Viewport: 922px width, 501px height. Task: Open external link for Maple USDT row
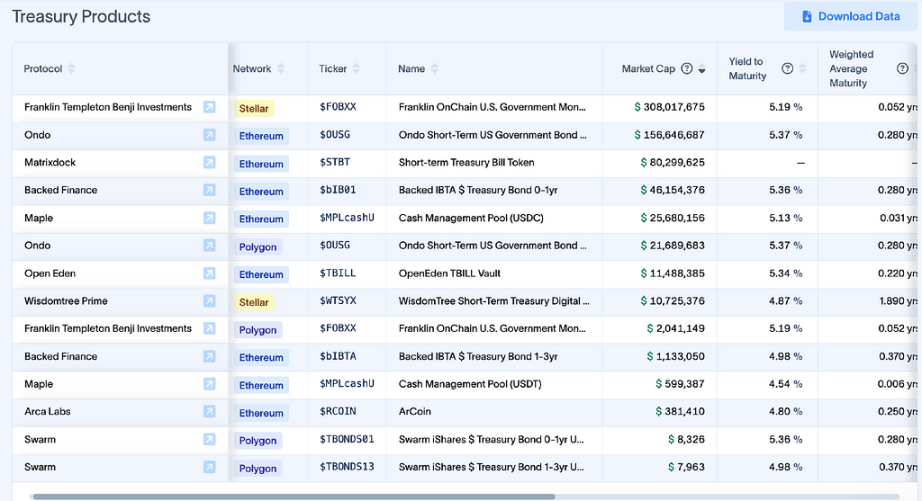pos(209,384)
